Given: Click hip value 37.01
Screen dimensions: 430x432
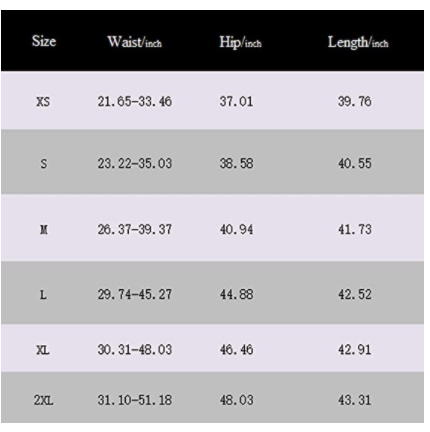Looking at the screenshot, I should tap(236, 101).
